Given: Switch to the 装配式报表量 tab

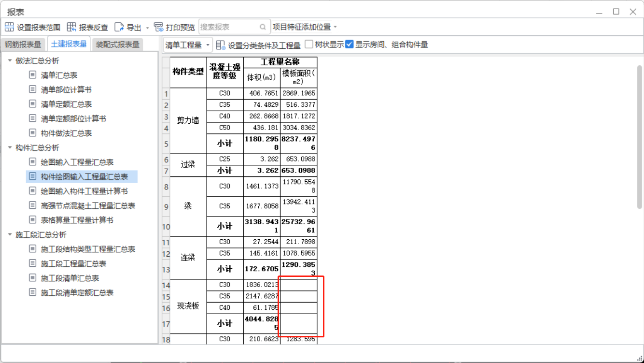Looking at the screenshot, I should (x=118, y=44).
